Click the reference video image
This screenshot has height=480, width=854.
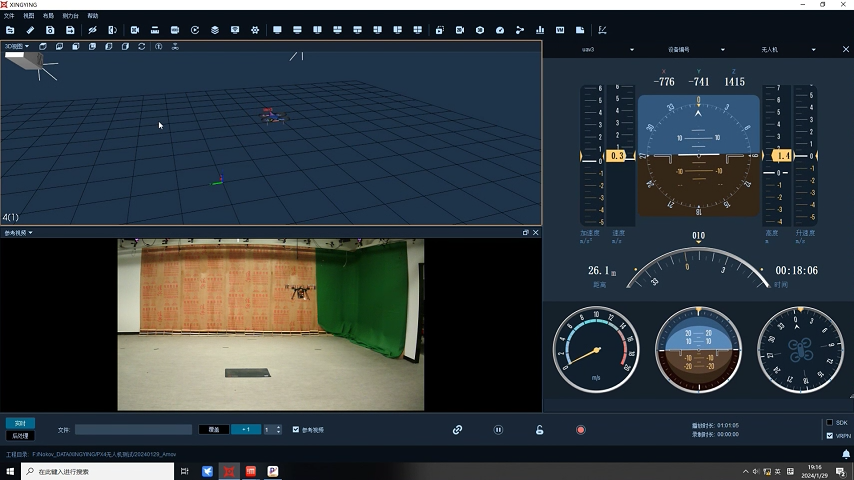(x=271, y=325)
